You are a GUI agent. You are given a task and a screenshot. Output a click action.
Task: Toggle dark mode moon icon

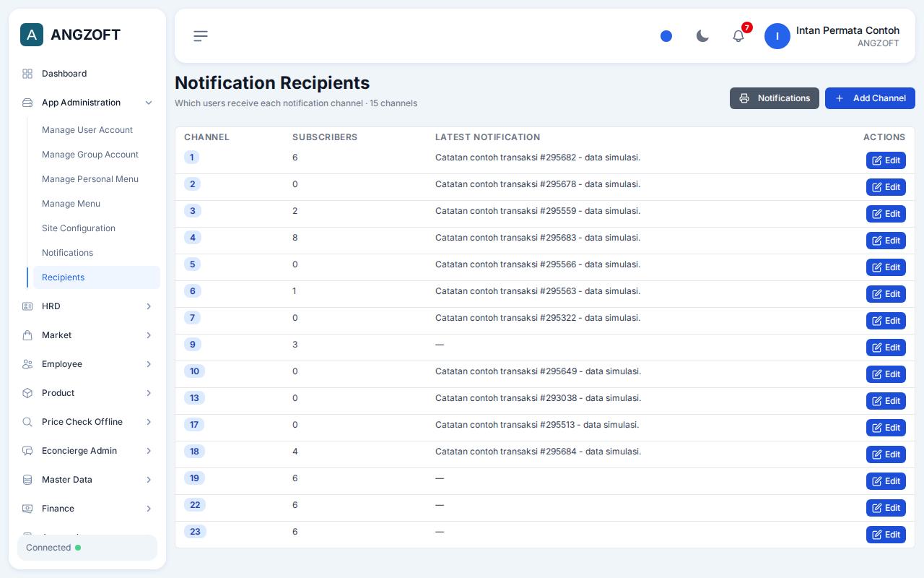tap(702, 36)
